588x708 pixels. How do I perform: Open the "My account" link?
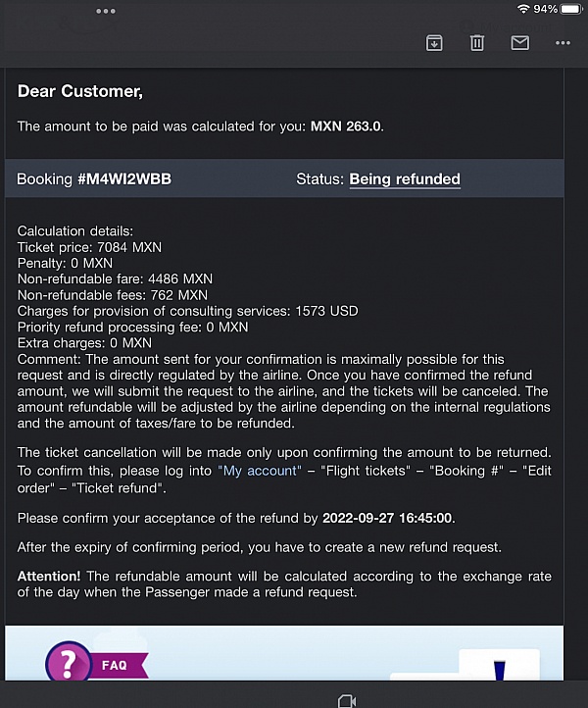(259, 471)
